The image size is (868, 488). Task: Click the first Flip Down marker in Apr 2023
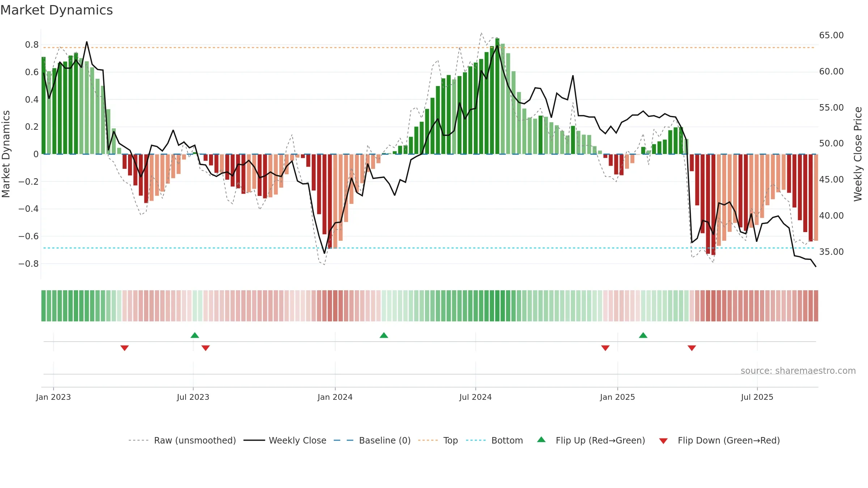pyautogui.click(x=124, y=348)
